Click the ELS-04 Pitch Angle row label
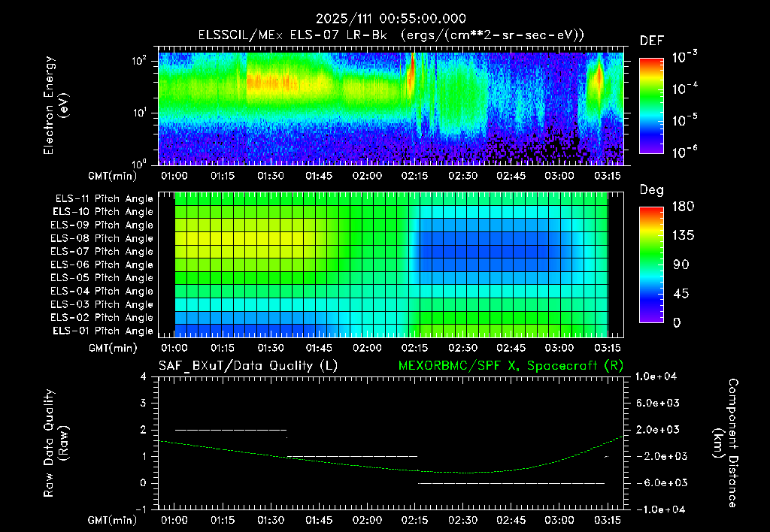 [102, 291]
